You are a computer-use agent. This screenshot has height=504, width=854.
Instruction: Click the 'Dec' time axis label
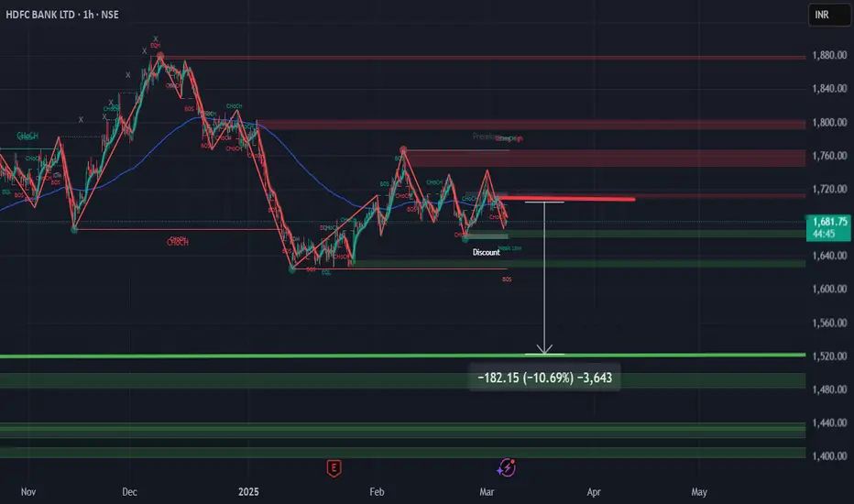pyautogui.click(x=129, y=492)
